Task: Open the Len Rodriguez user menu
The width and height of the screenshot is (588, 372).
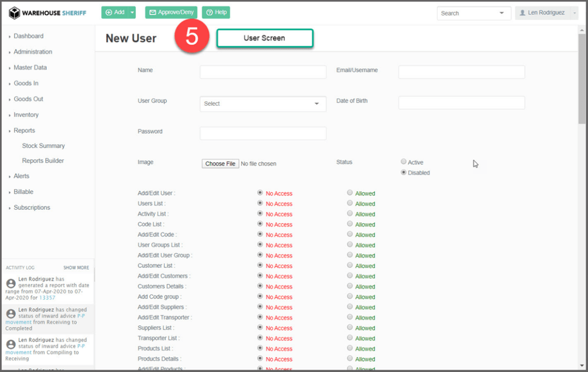Action: [546, 13]
